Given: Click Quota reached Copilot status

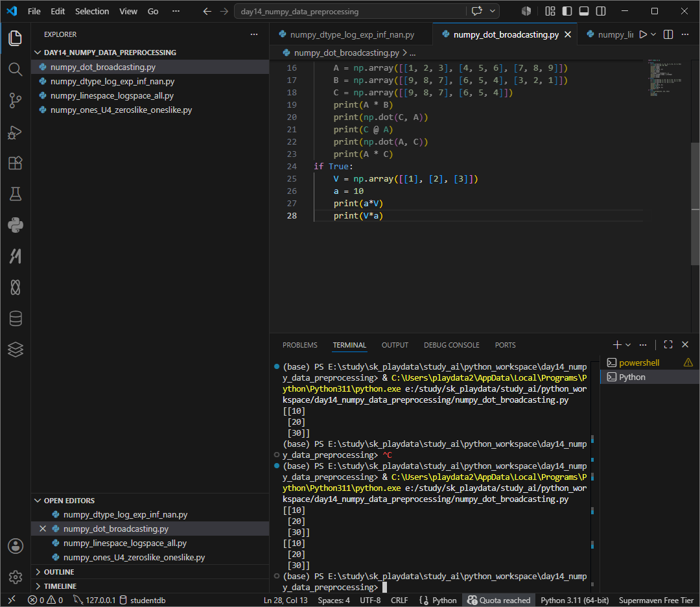Looking at the screenshot, I should [498, 600].
